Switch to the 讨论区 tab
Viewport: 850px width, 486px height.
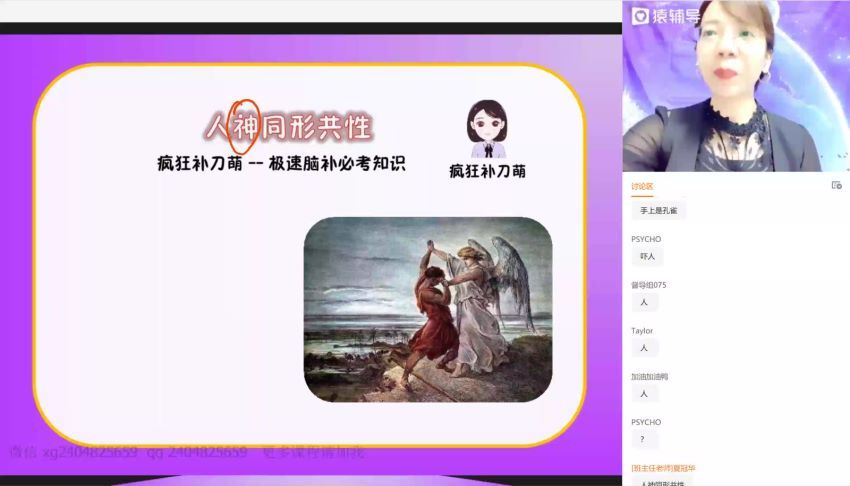coord(642,186)
